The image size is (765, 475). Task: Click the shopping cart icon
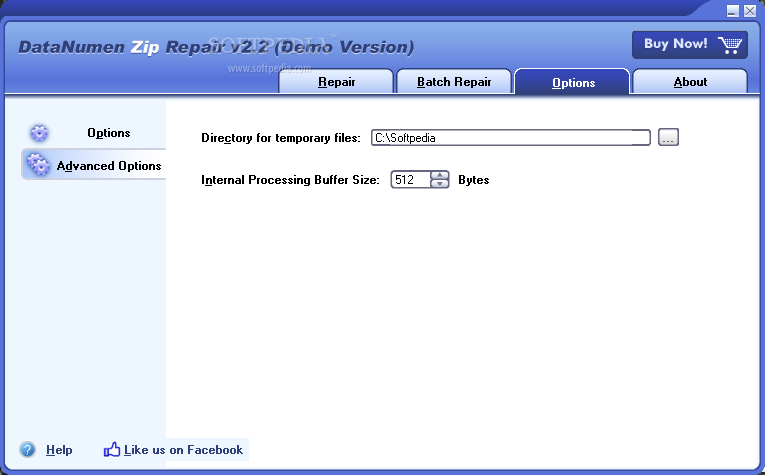(730, 45)
